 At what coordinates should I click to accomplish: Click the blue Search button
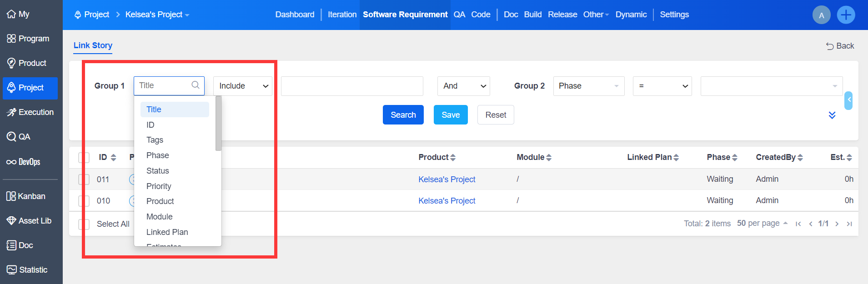(x=403, y=115)
